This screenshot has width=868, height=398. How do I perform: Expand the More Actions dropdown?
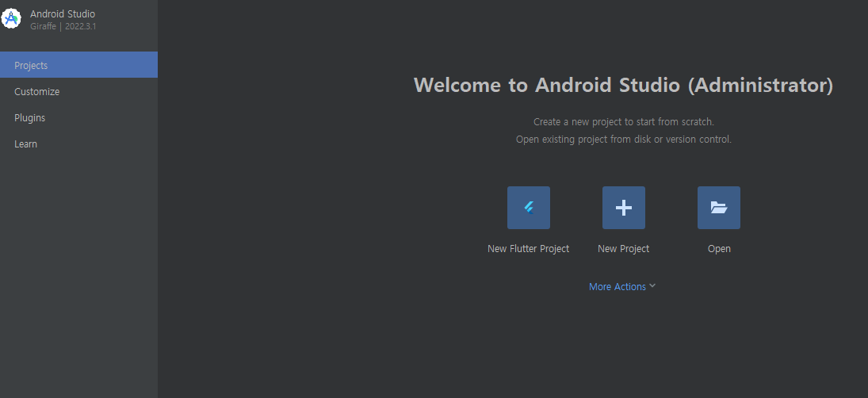622,286
